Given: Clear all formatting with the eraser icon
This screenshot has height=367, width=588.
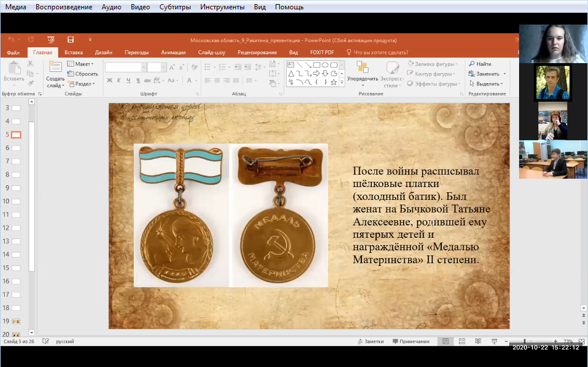Looking at the screenshot, I should [x=194, y=68].
